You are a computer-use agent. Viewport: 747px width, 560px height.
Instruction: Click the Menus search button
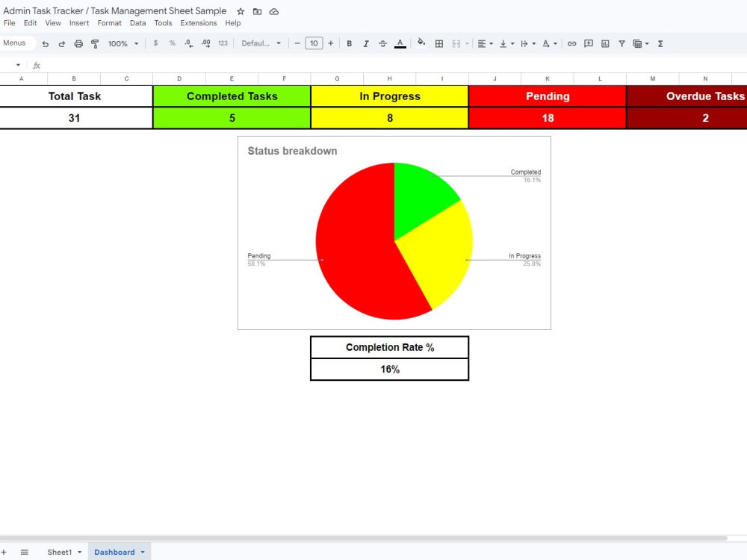coord(16,43)
